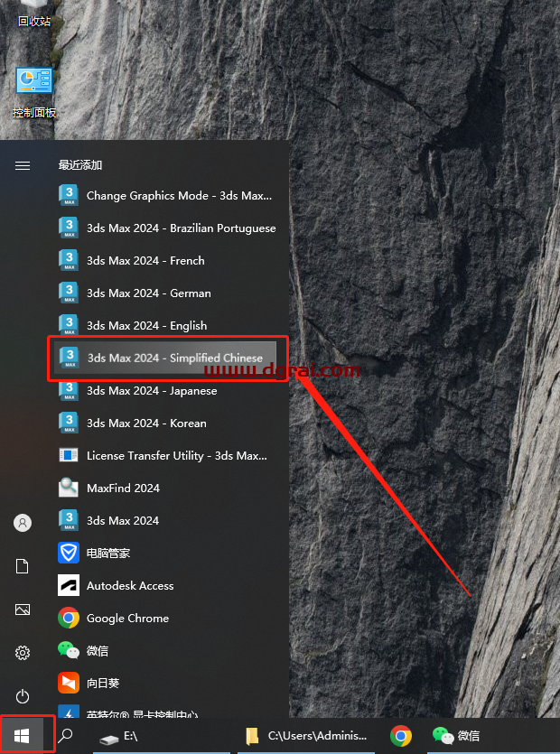Launch Google Chrome from the app list
560x754 pixels.
[127, 619]
